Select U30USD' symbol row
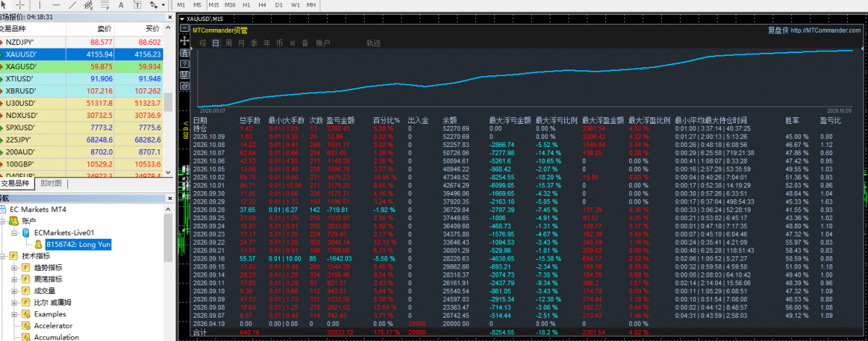868x341 pixels. pos(81,104)
